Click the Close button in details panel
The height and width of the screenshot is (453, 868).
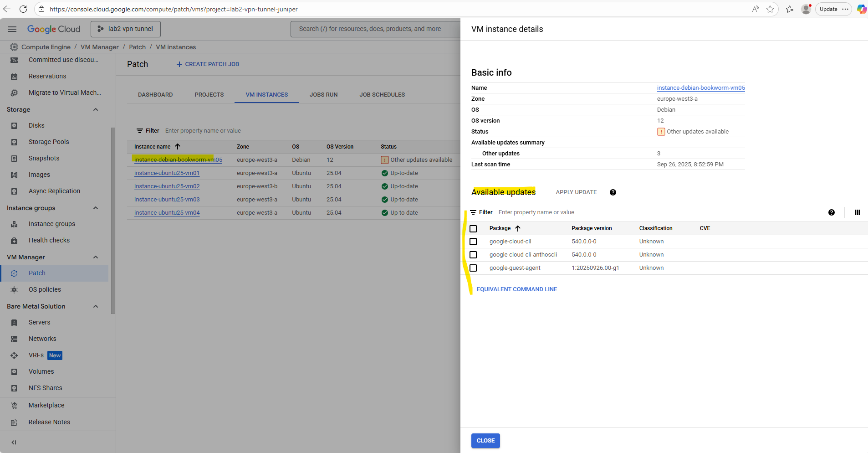(485, 441)
